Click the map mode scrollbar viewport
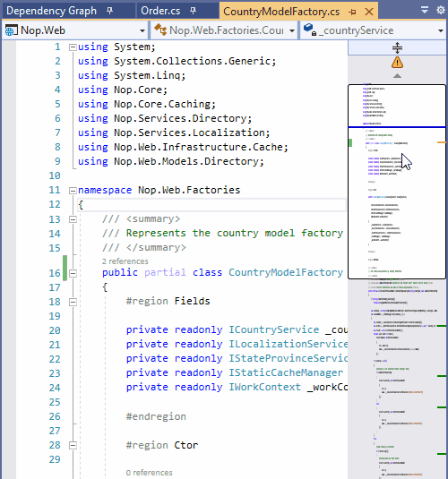This screenshot has height=479, width=448. pos(397,182)
